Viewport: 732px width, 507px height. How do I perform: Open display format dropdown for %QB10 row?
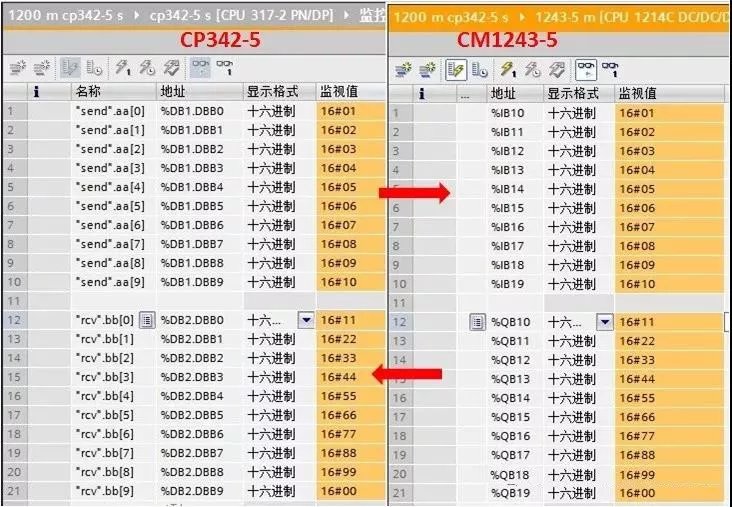(x=604, y=321)
